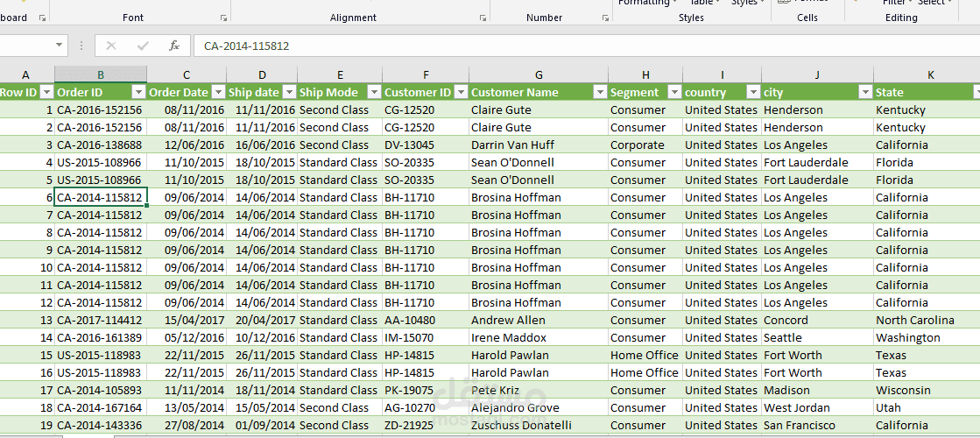The image size is (980, 438).
Task: Open the Order Date filter dropdown
Action: (218, 93)
